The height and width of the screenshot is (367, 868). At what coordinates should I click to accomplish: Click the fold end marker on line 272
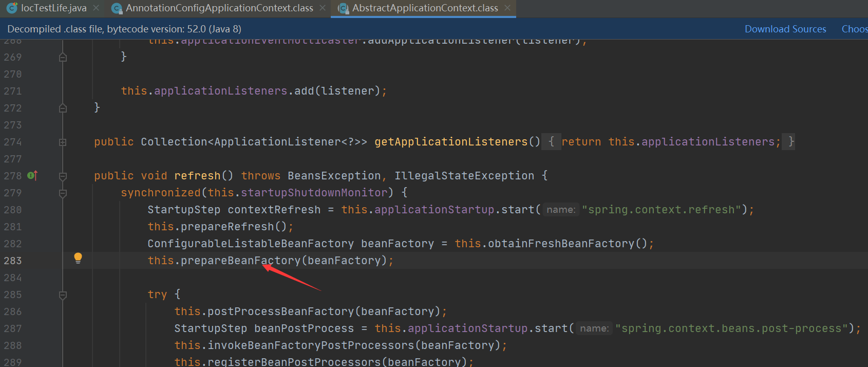pos(63,108)
